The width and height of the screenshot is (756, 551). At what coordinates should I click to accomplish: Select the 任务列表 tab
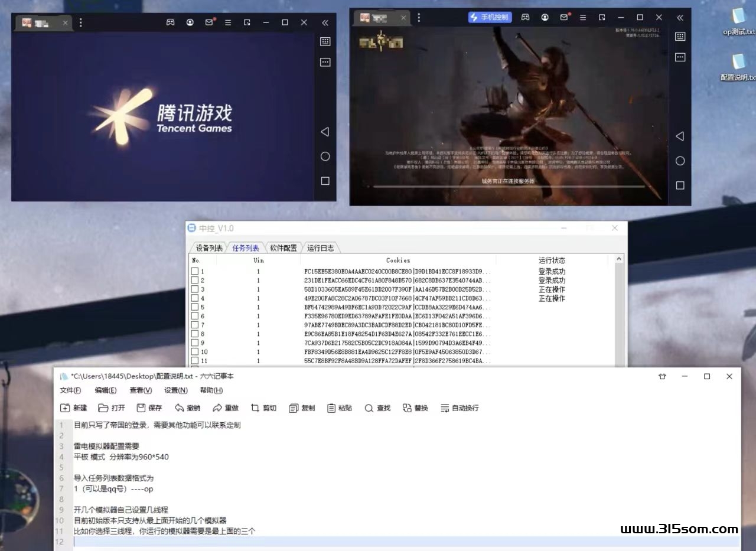pos(246,248)
